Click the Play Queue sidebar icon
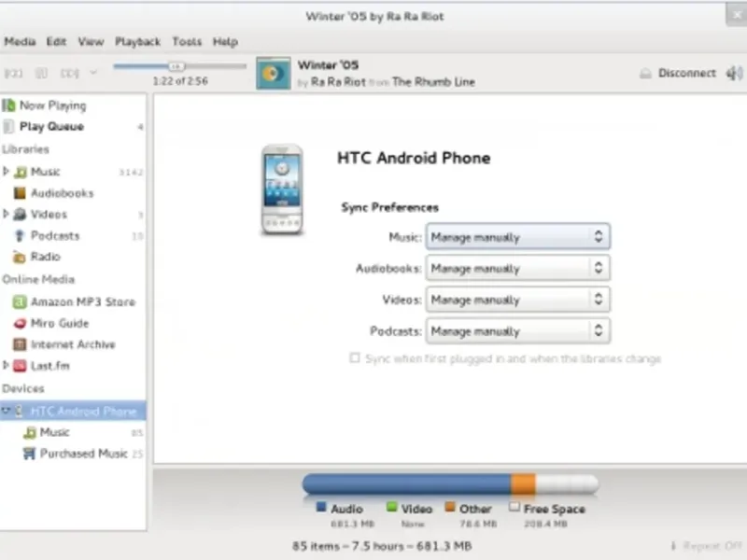This screenshot has width=747, height=560. (x=8, y=126)
